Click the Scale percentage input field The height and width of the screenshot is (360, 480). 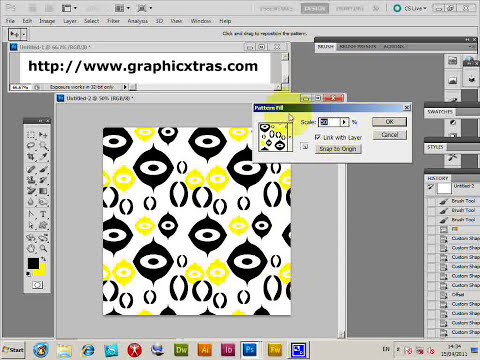pyautogui.click(x=329, y=122)
